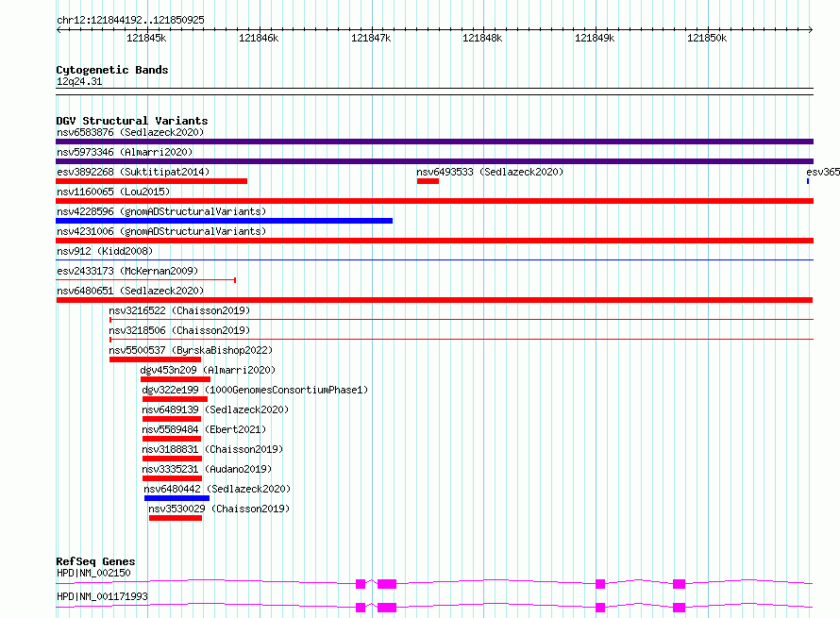Click the red bar under esv3892268

click(152, 181)
